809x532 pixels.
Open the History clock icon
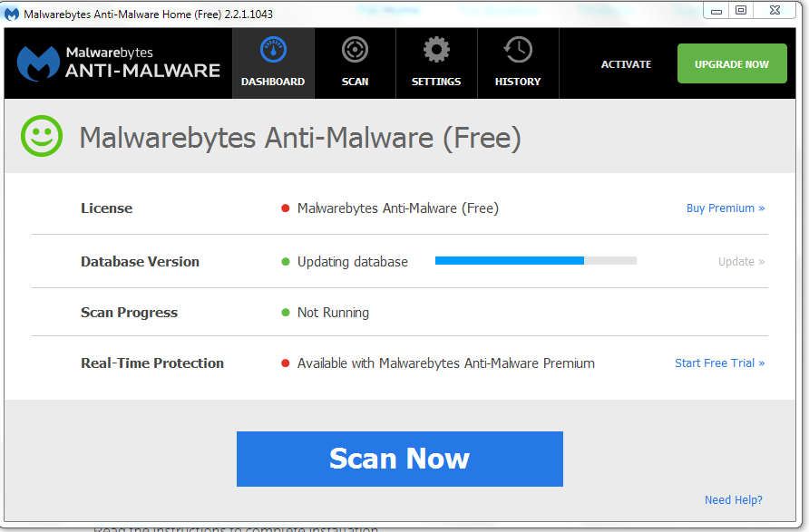pyautogui.click(x=518, y=50)
